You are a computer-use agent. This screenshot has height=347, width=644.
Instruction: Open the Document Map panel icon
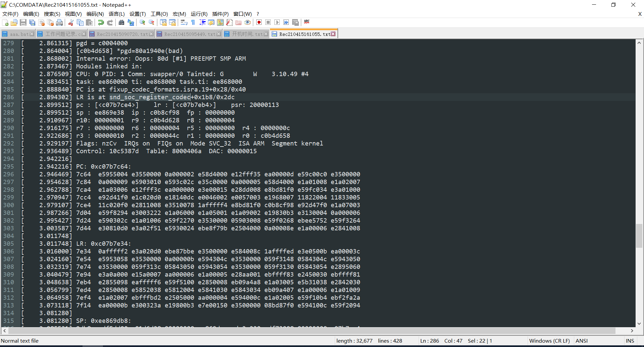(220, 22)
